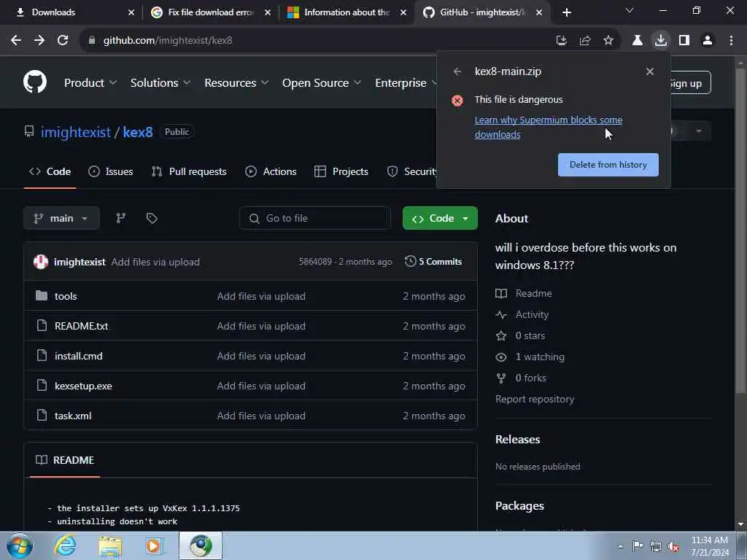Reload the current page
This screenshot has height=560, width=747.
[x=63, y=41]
